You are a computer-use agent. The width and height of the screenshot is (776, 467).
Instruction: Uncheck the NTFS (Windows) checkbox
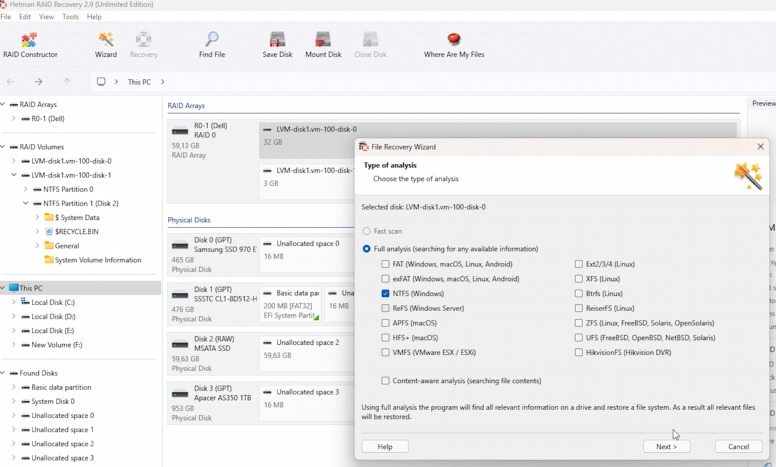point(385,293)
